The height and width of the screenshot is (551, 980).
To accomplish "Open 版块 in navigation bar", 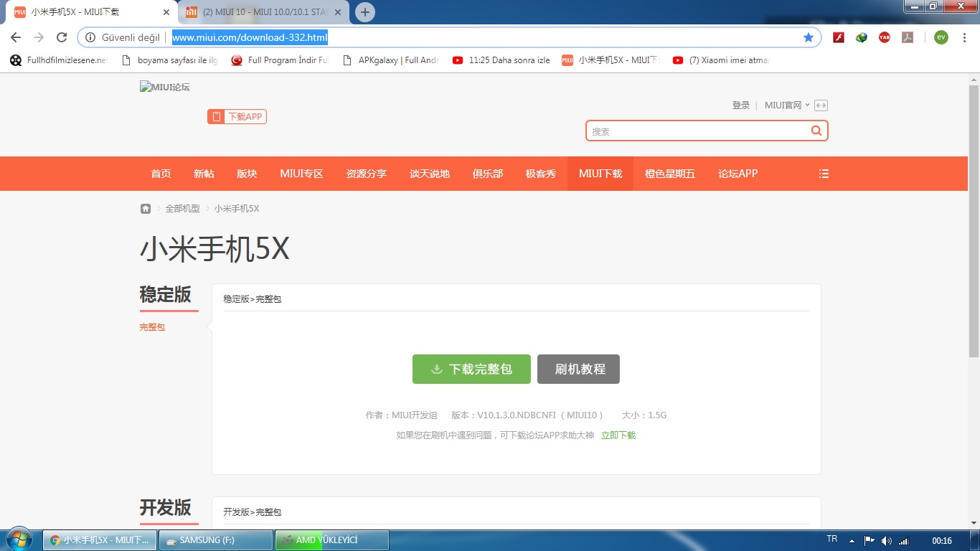I will (247, 174).
